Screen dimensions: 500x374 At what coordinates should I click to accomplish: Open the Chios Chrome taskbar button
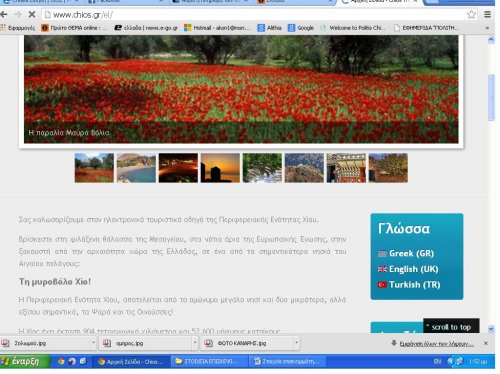130,361
